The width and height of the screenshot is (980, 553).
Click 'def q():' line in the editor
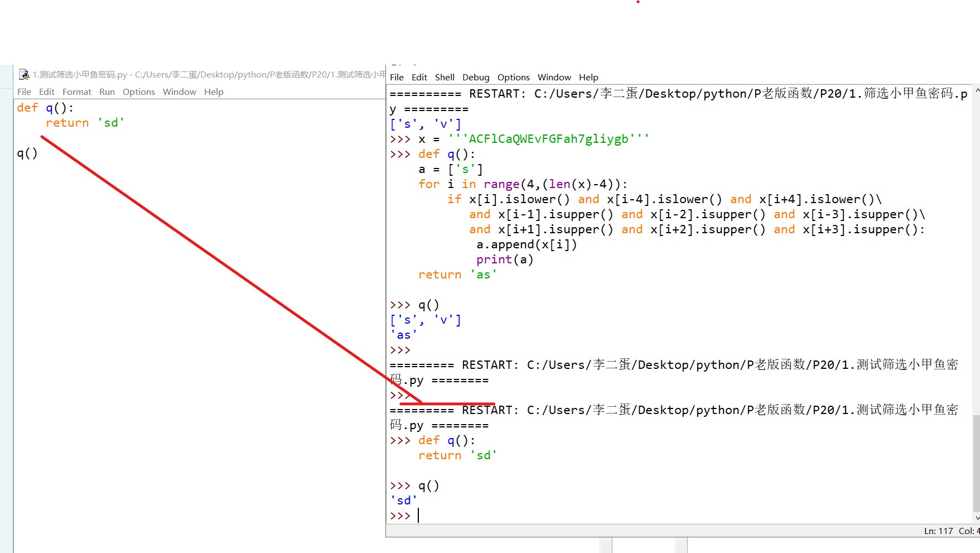point(45,108)
